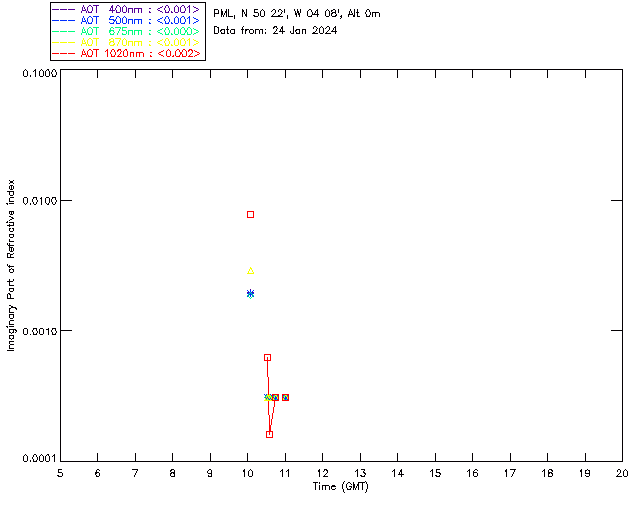This screenshot has width=640, height=512.
Task: Click the yellow triangle data marker above the blue asterisk
Action: click(x=251, y=270)
